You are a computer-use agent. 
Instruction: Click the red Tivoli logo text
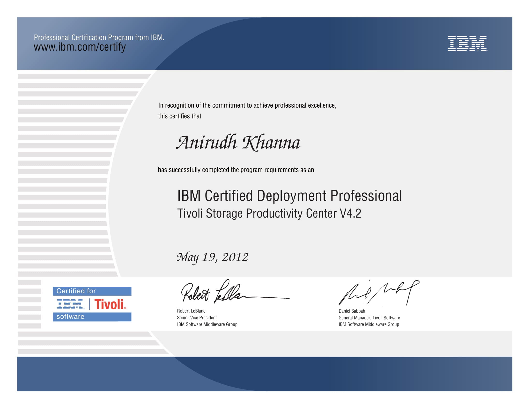click(x=110, y=304)
